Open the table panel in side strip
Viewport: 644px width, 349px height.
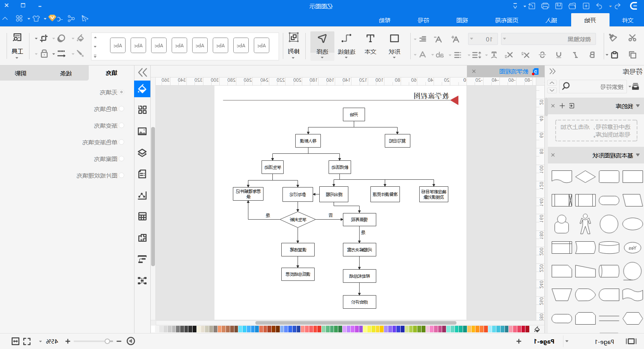pyautogui.click(x=142, y=217)
